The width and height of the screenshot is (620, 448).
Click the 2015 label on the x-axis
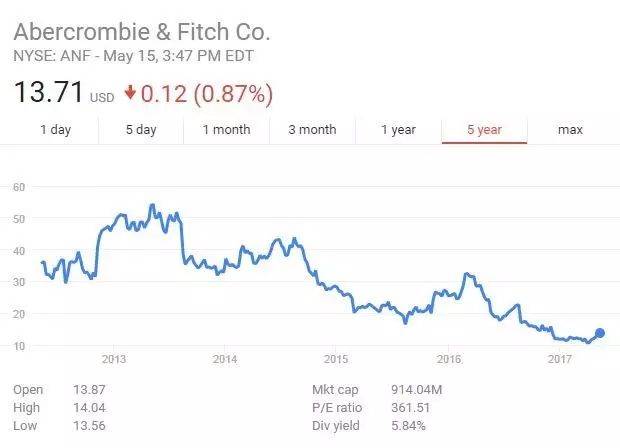[335, 359]
